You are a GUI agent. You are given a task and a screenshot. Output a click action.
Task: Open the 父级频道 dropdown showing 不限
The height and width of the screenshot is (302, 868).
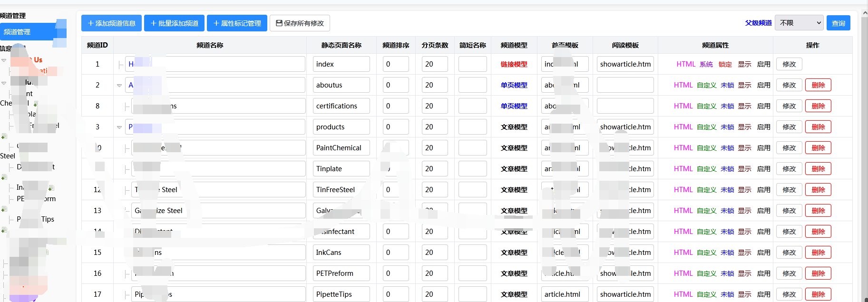[x=799, y=23]
